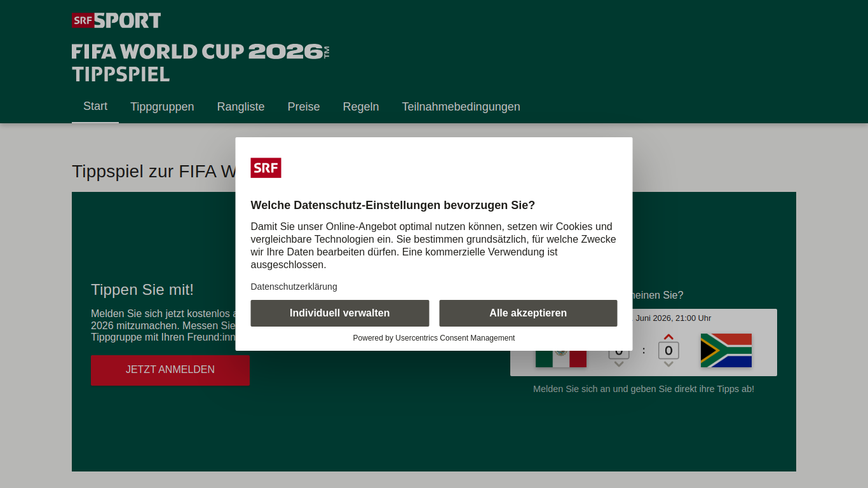Viewport: 868px width, 488px height.
Task: Open the Start tab
Action: (95, 107)
